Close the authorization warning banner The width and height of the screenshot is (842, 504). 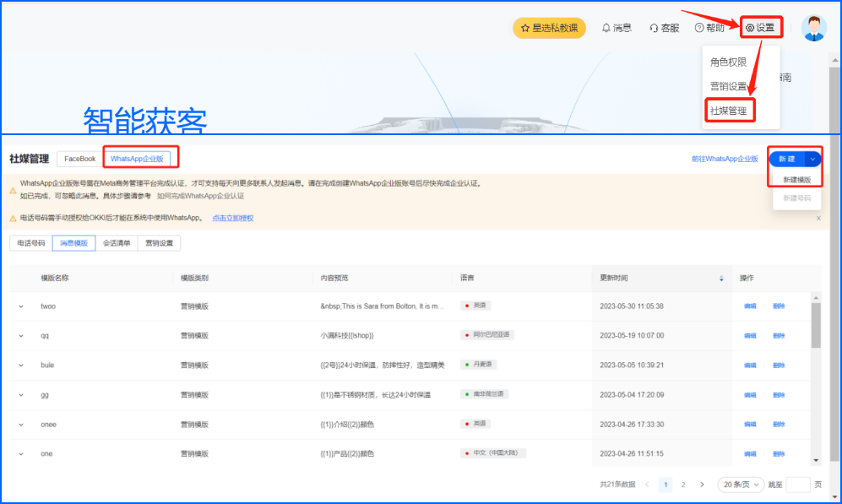tap(818, 218)
